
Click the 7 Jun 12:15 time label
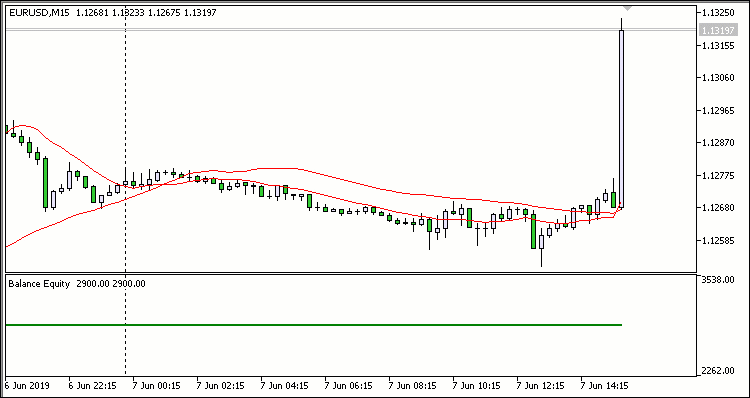point(540,385)
